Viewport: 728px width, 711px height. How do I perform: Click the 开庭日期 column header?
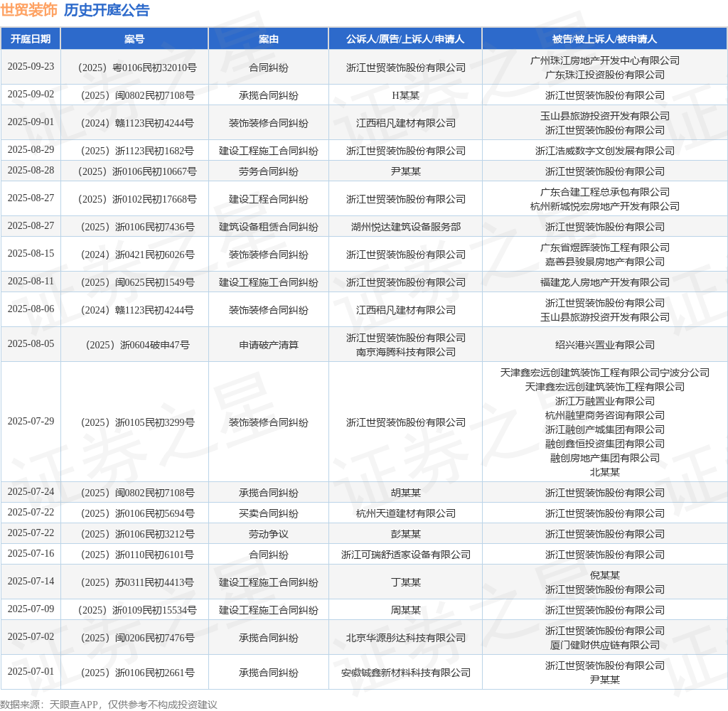[x=31, y=39]
